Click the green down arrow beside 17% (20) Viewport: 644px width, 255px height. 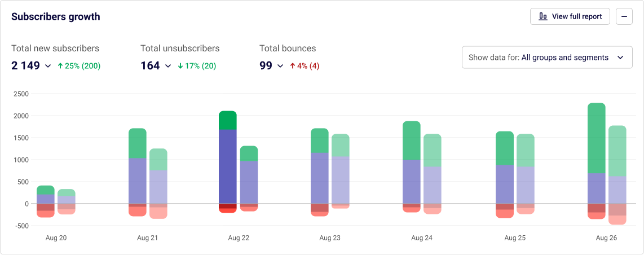[x=180, y=66]
